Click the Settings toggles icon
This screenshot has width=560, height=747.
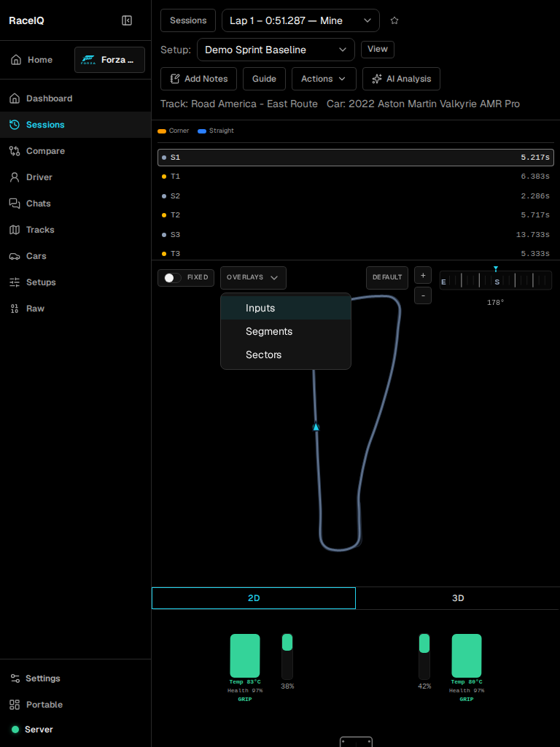tap(15, 678)
